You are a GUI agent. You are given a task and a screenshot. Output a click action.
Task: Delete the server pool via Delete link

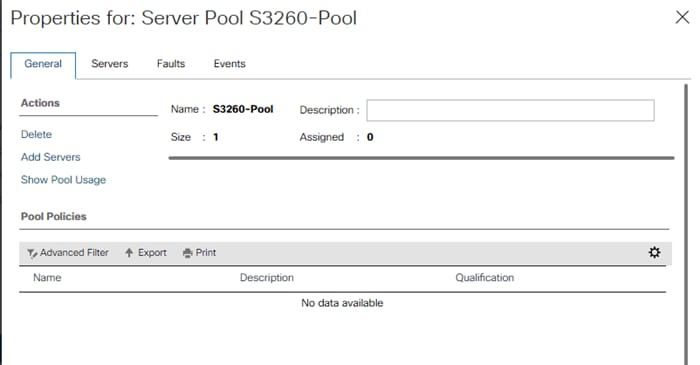pyautogui.click(x=36, y=134)
